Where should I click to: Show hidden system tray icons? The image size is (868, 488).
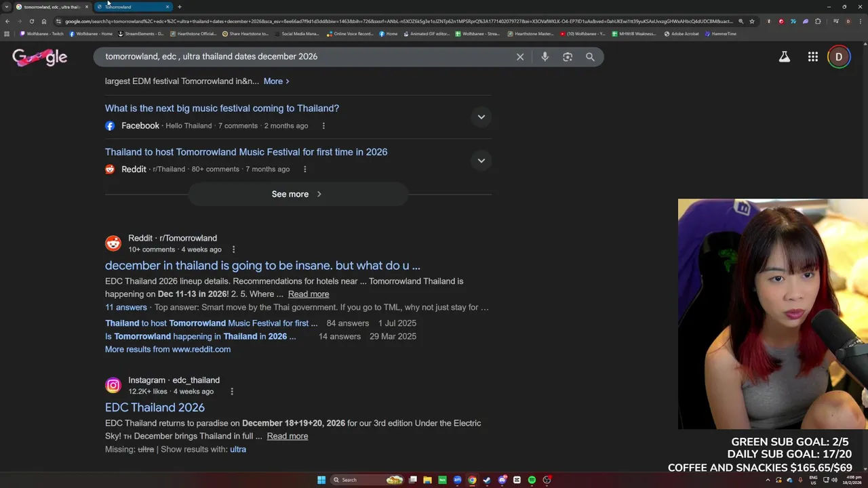tap(768, 480)
